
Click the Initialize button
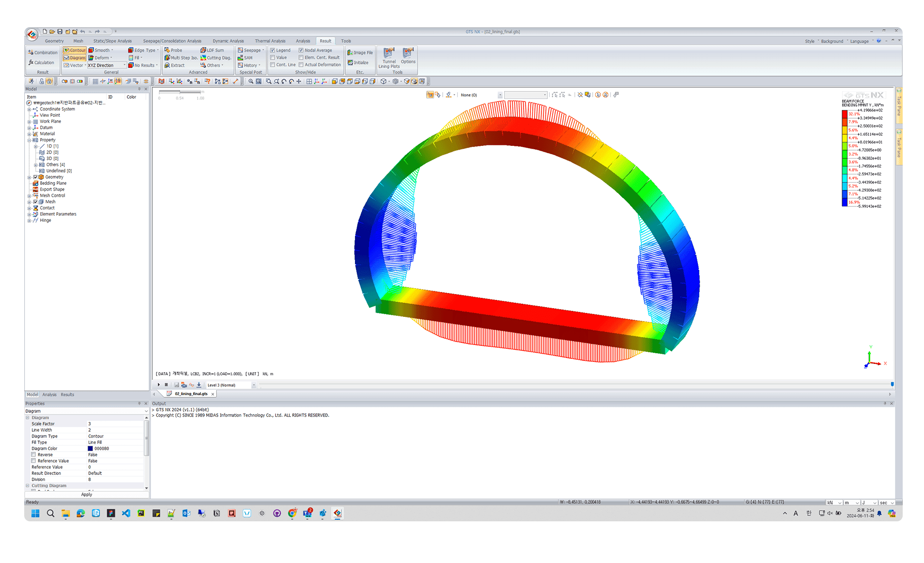pyautogui.click(x=358, y=63)
